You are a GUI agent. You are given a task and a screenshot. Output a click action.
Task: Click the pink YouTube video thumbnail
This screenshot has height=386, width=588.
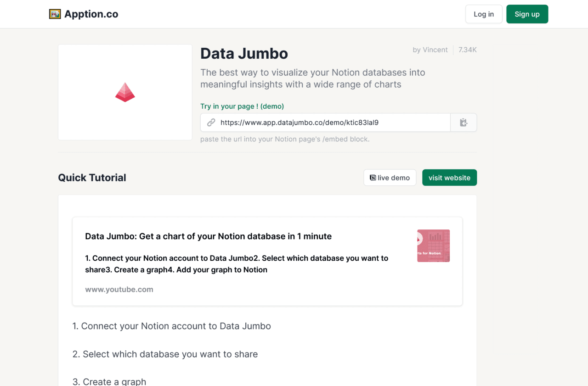click(x=433, y=246)
